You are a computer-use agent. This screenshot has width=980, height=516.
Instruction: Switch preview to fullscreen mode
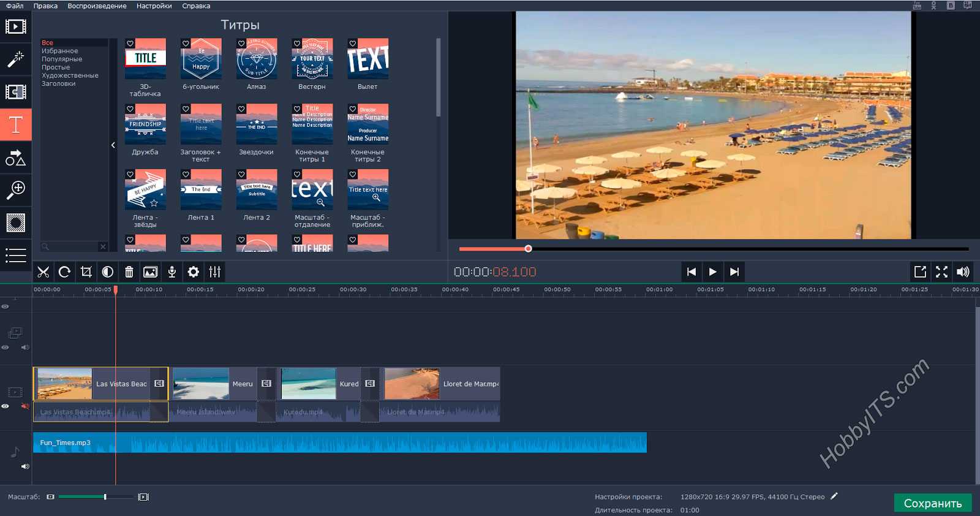(942, 271)
